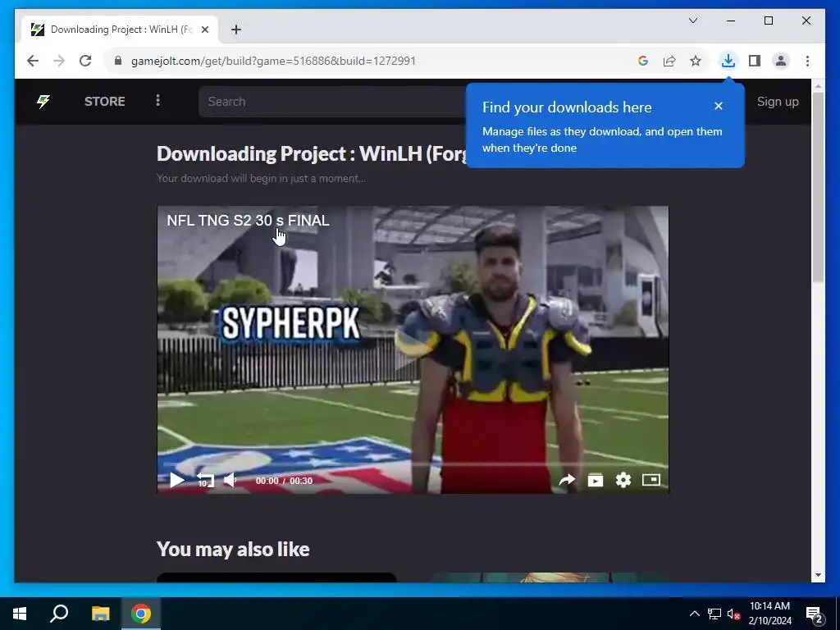Click the Chrome taskbar icon
840x630 pixels.
tap(141, 614)
